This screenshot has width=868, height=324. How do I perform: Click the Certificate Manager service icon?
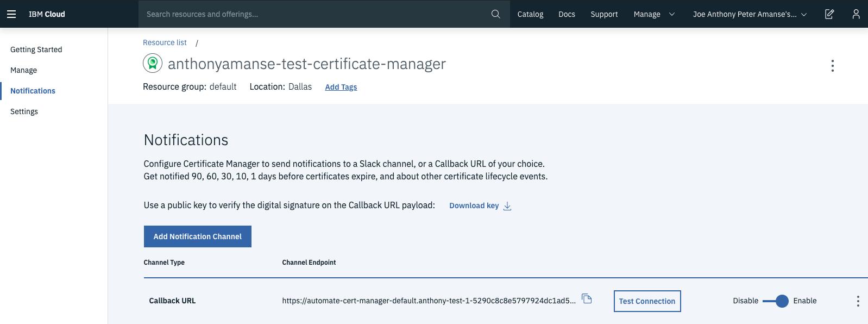pyautogui.click(x=153, y=64)
